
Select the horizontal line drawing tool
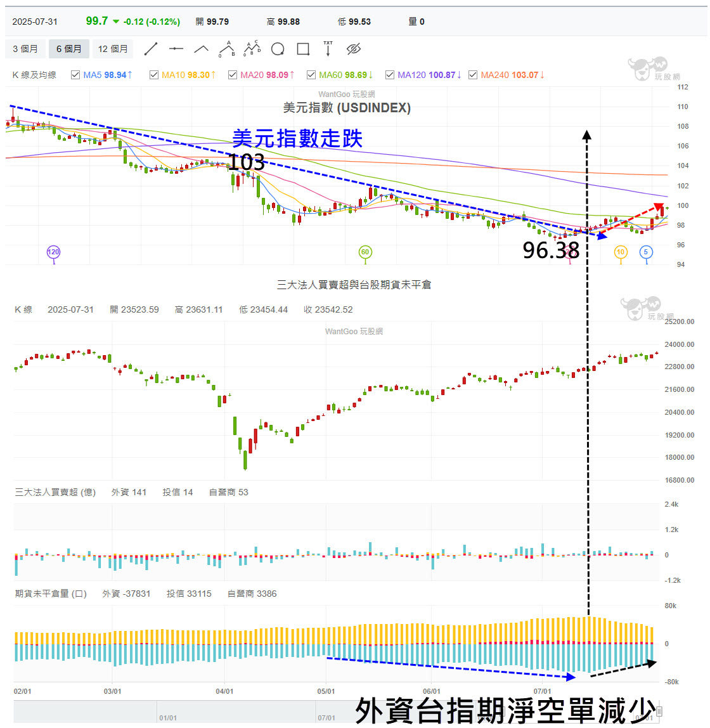pyautogui.click(x=176, y=48)
